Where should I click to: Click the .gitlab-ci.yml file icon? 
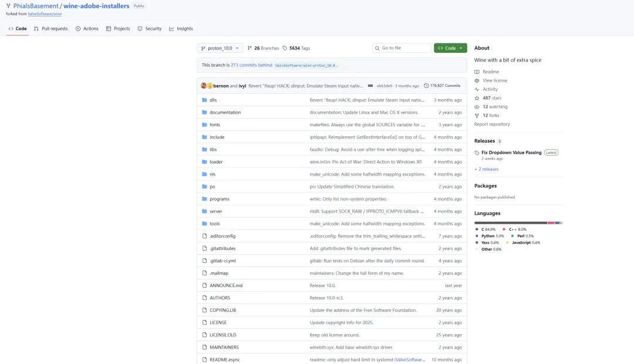tap(204, 261)
